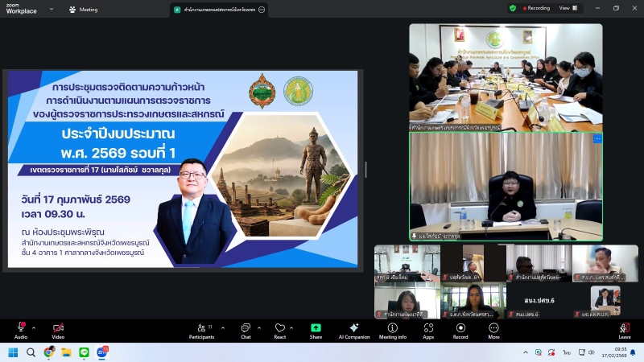Image resolution: width=644 pixels, height=362 pixels.
Task: Click the React heart icon
Action: pyautogui.click(x=279, y=328)
